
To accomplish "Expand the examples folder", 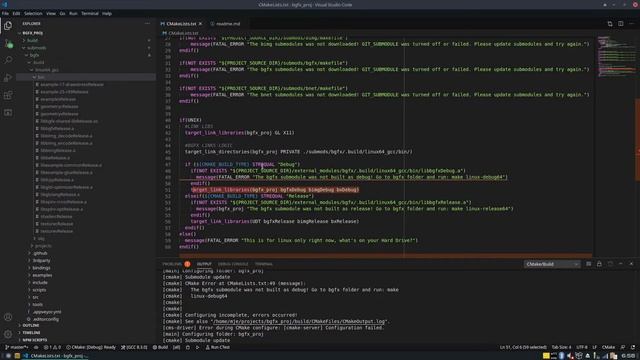I will tap(86, 275).
